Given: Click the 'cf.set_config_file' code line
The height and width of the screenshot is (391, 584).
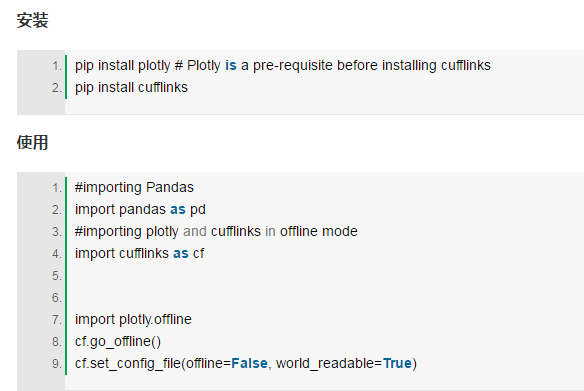Looking at the screenshot, I should (246, 363).
